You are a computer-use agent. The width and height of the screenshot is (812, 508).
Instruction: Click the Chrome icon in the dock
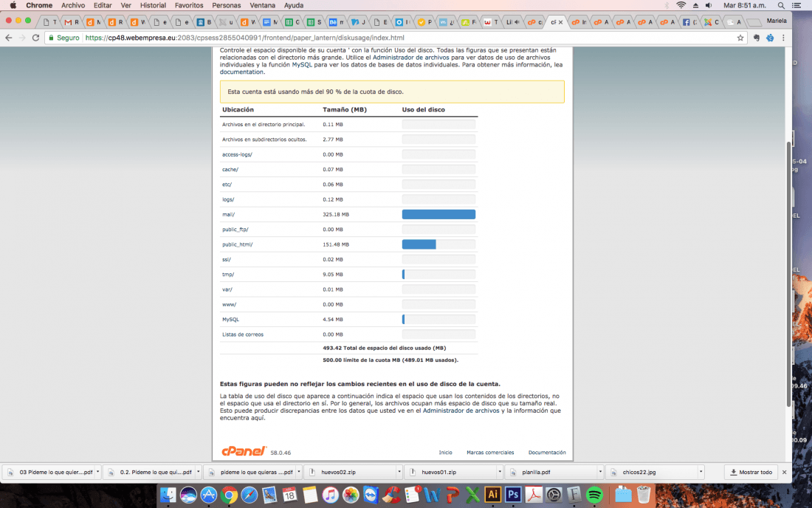point(229,495)
